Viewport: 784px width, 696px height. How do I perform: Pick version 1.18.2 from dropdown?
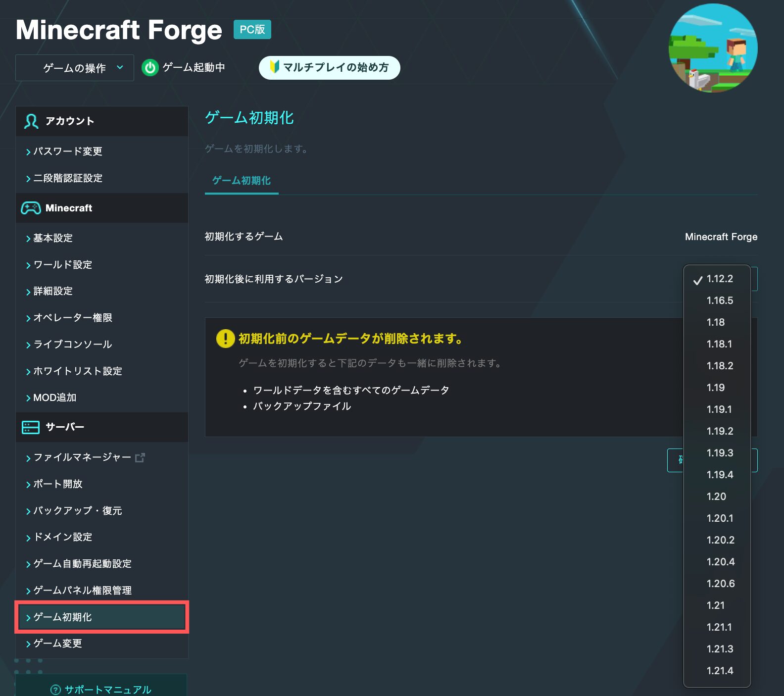pos(717,366)
